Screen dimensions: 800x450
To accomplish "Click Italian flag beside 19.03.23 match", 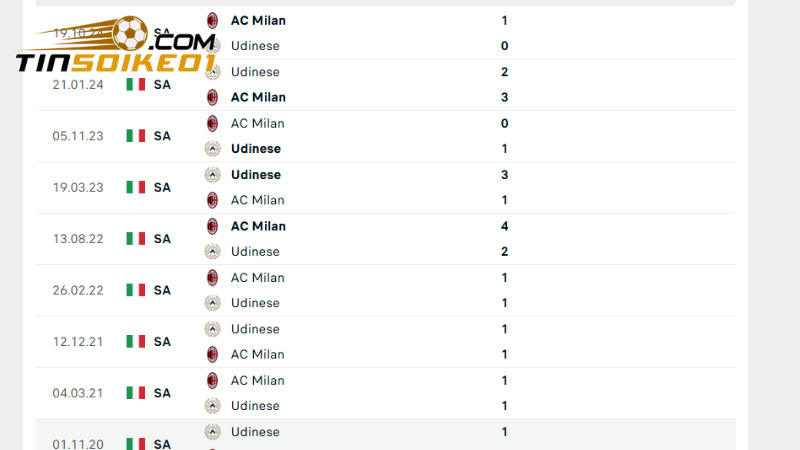I will (x=136, y=187).
